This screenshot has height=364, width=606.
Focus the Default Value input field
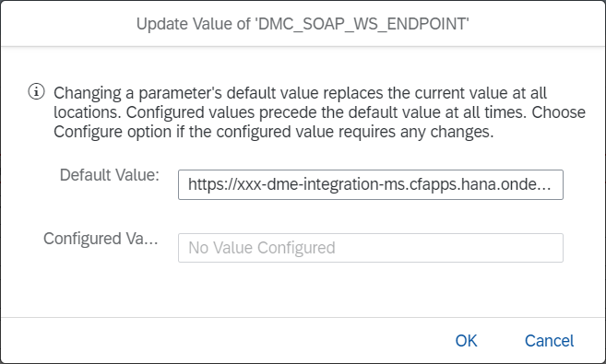370,184
